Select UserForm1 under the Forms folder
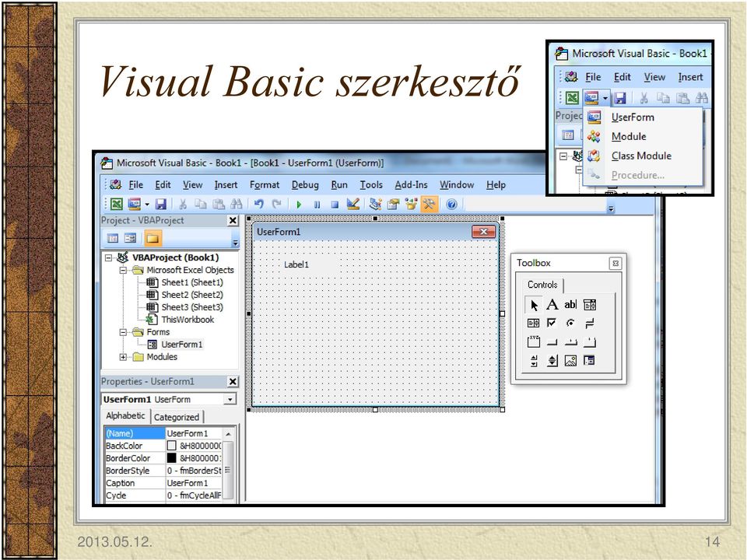The image size is (747, 560). [x=181, y=345]
